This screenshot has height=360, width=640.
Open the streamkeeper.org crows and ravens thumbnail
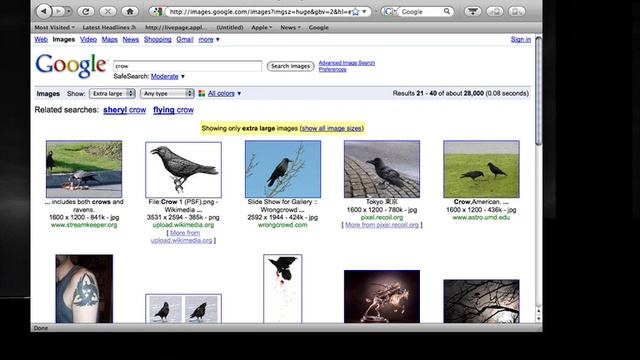pyautogui.click(x=84, y=169)
